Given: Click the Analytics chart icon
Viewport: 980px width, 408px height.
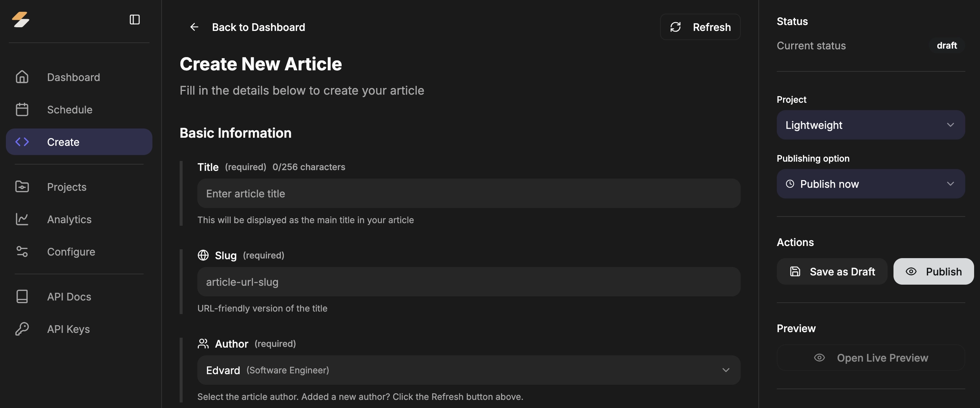Looking at the screenshot, I should point(22,219).
